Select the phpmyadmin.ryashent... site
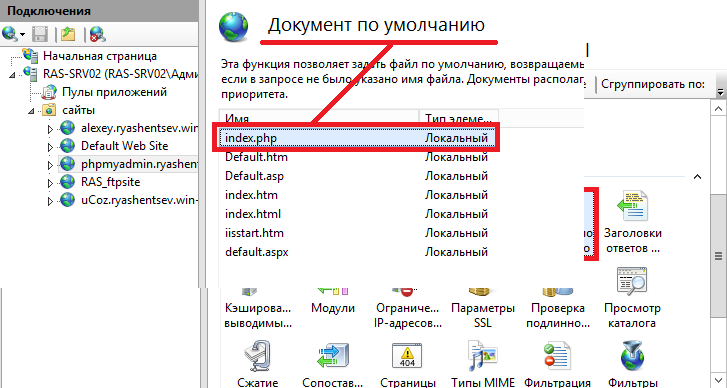The height and width of the screenshot is (388, 727). click(139, 164)
